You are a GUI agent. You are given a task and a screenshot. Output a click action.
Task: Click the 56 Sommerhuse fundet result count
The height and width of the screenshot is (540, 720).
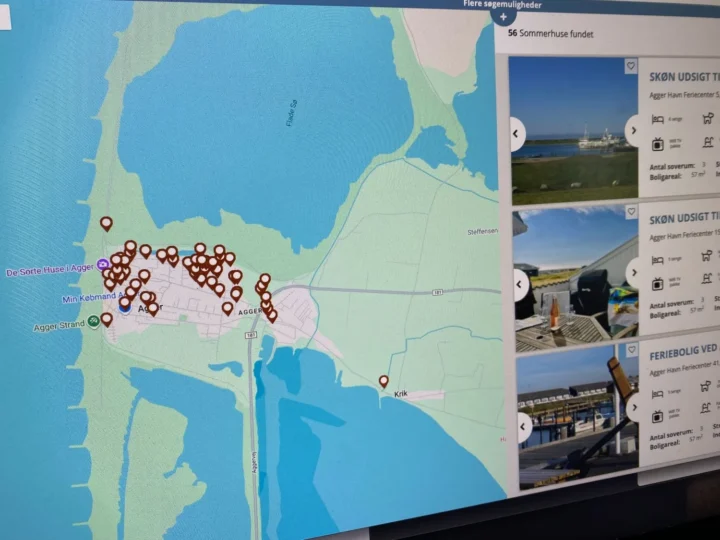pyautogui.click(x=550, y=34)
